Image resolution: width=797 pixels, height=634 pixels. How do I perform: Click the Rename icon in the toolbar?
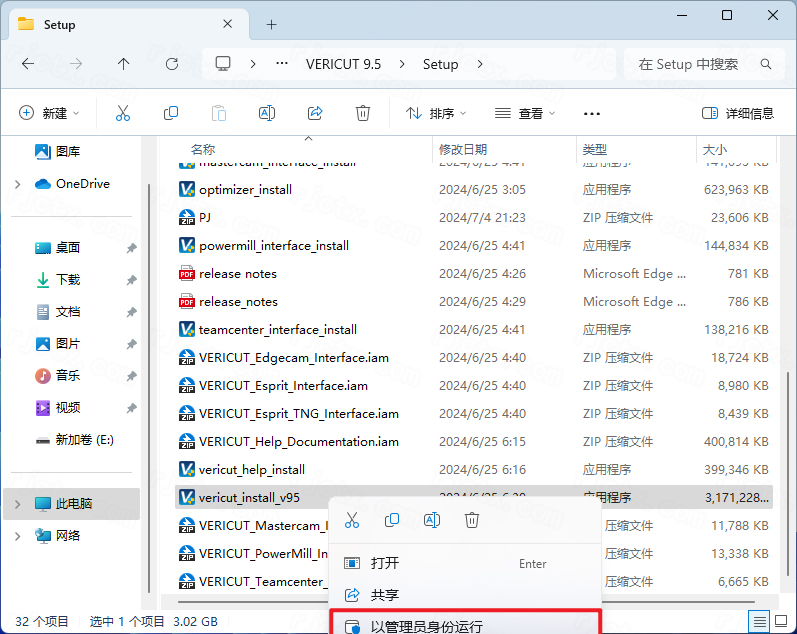tap(267, 113)
